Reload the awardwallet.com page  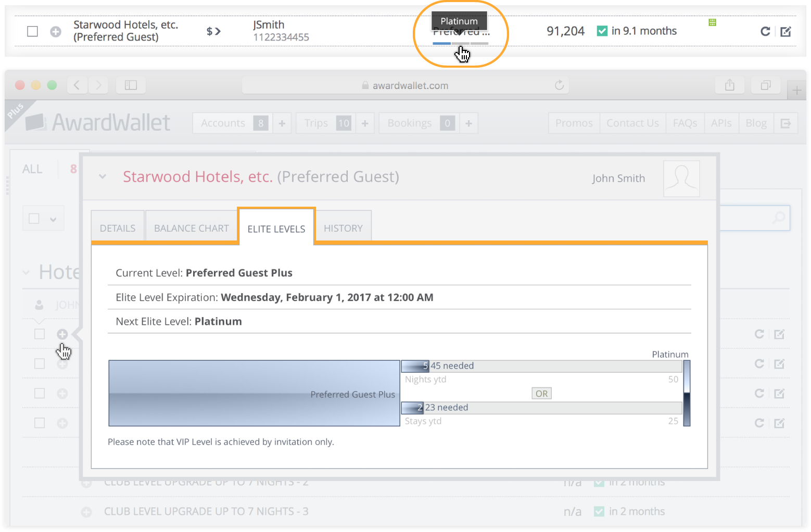[x=559, y=85]
